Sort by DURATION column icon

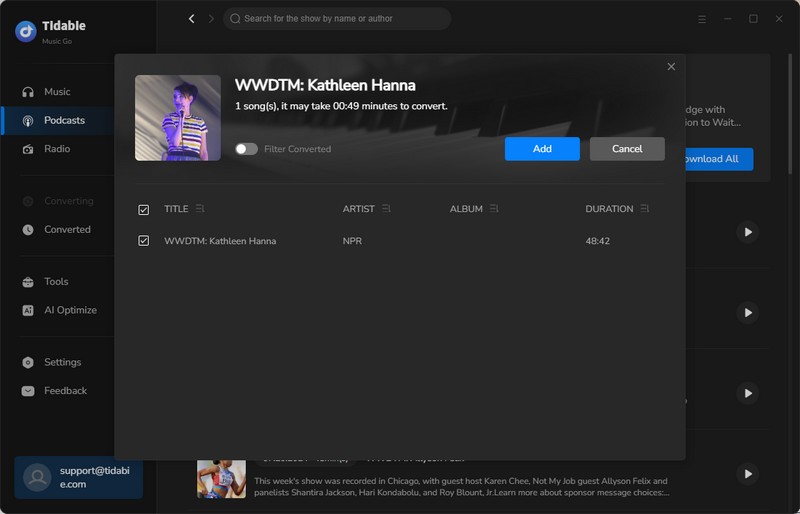click(x=645, y=209)
